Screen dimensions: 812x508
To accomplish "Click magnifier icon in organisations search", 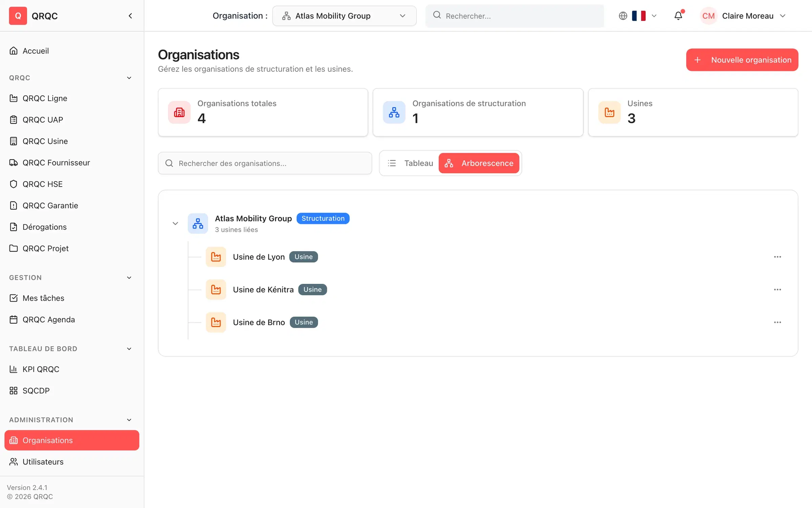I will tap(169, 163).
